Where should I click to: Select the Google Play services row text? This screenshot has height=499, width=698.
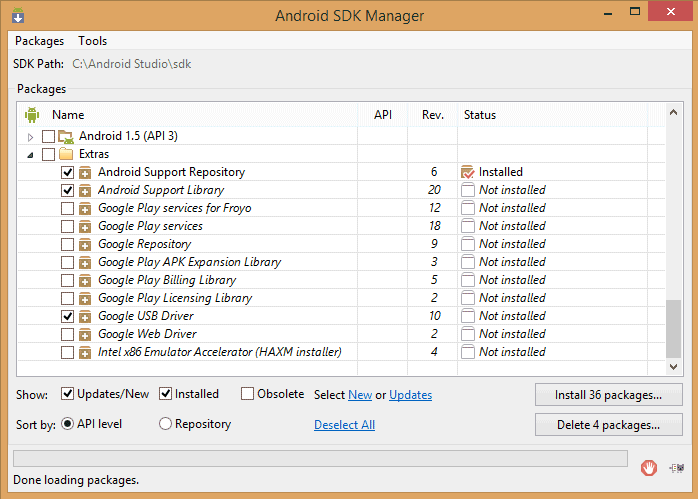pos(150,226)
